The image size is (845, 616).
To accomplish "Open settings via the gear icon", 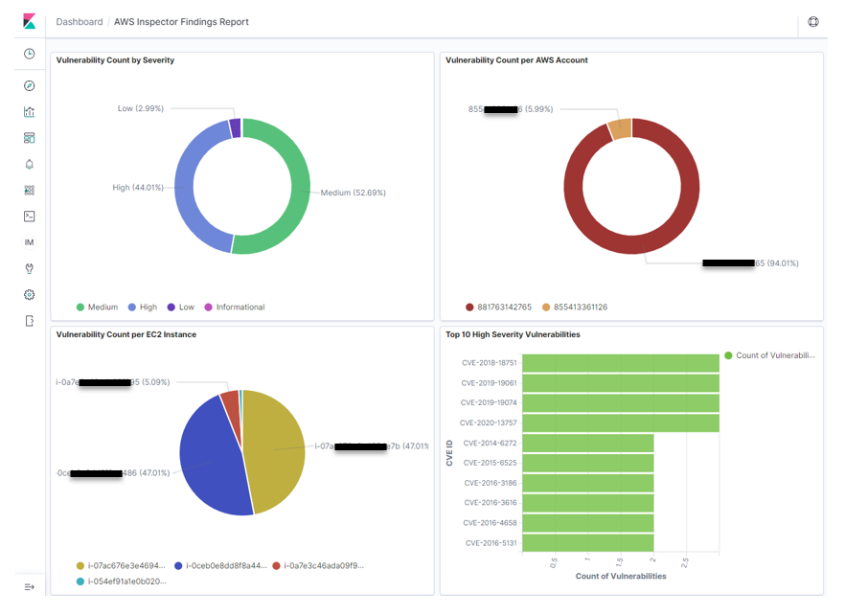I will [x=29, y=295].
